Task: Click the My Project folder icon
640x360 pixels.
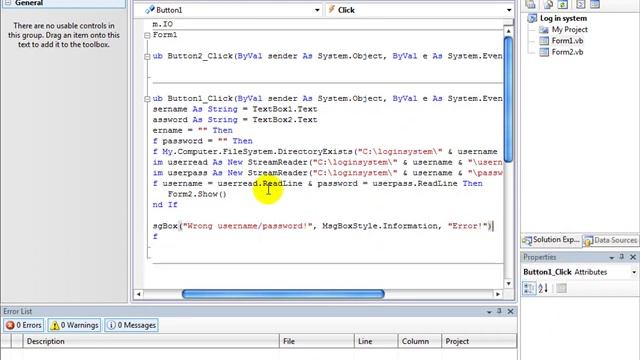Action: point(544,29)
